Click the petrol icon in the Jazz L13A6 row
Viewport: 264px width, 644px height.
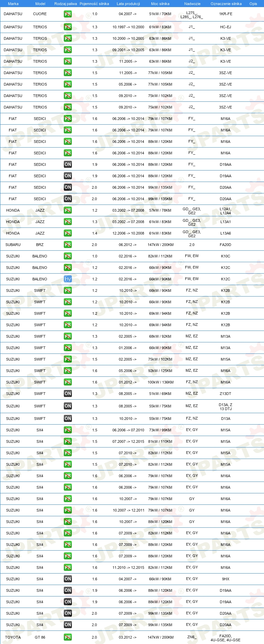[x=68, y=233]
